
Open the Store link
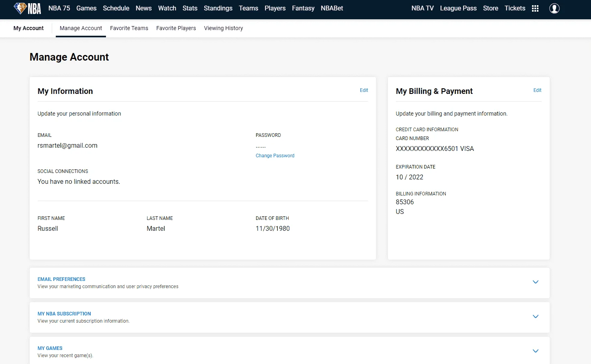click(490, 8)
